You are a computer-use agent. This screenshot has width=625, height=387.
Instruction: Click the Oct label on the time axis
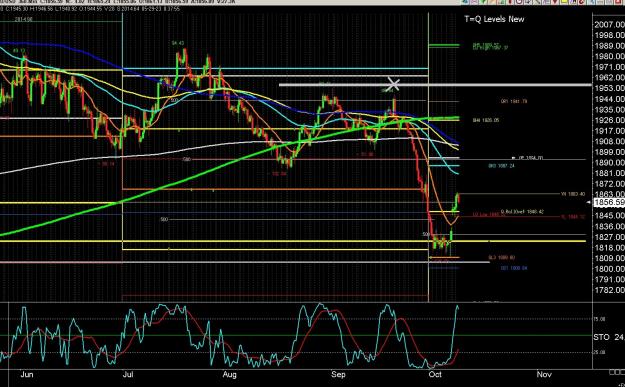coord(435,375)
